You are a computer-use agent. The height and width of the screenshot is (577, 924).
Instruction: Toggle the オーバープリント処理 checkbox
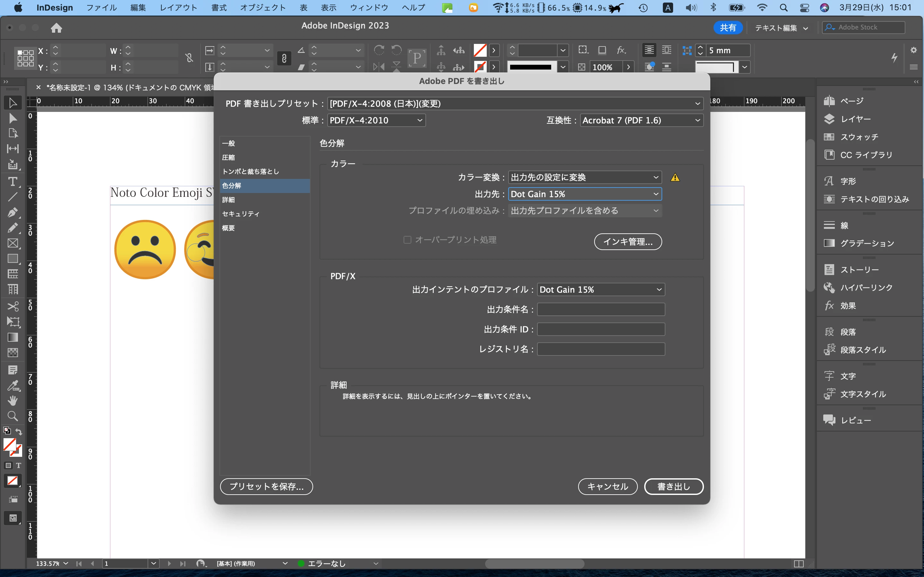click(407, 240)
